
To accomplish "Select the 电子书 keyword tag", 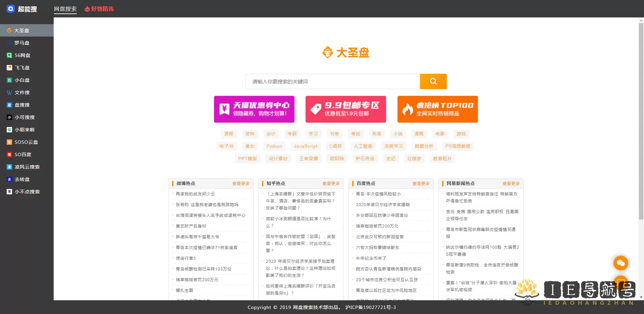I will [x=226, y=146].
